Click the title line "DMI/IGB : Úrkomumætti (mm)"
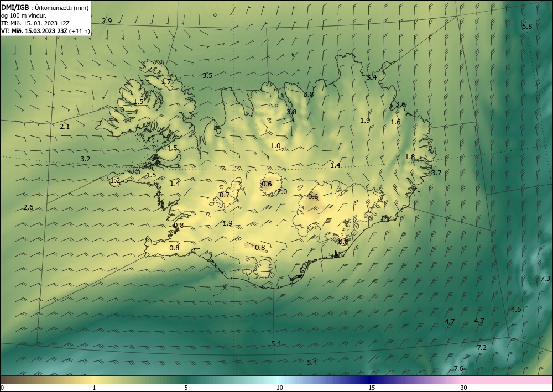 pyautogui.click(x=45, y=8)
